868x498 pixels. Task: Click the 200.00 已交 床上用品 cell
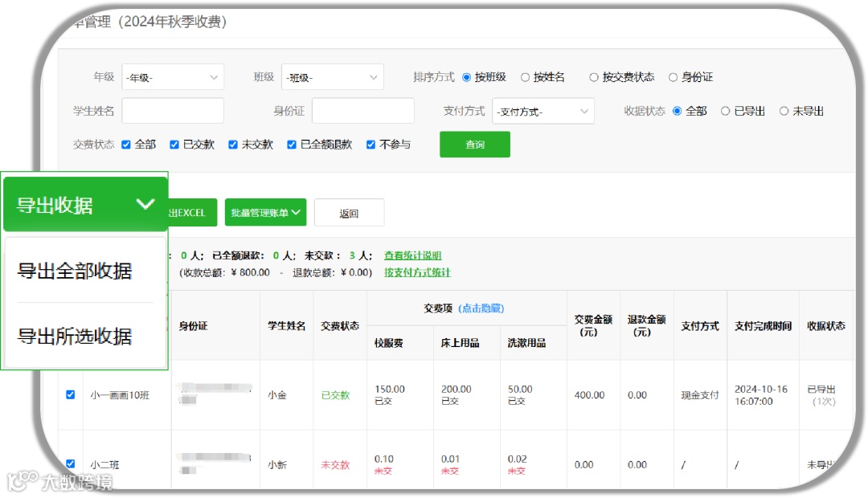(x=457, y=395)
